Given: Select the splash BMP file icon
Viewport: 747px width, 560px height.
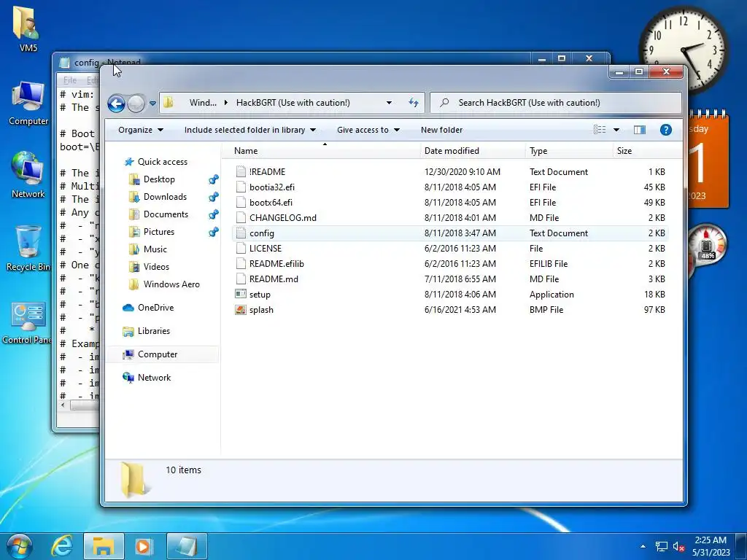Looking at the screenshot, I should [x=241, y=310].
